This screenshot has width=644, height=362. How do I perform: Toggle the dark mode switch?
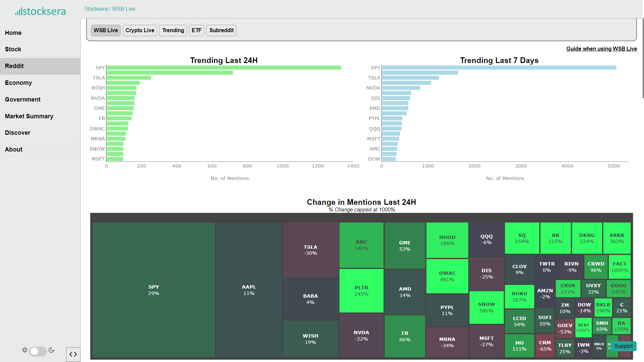coord(38,351)
